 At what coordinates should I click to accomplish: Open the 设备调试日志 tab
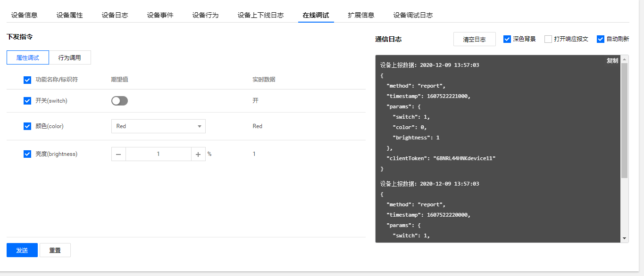pos(413,15)
